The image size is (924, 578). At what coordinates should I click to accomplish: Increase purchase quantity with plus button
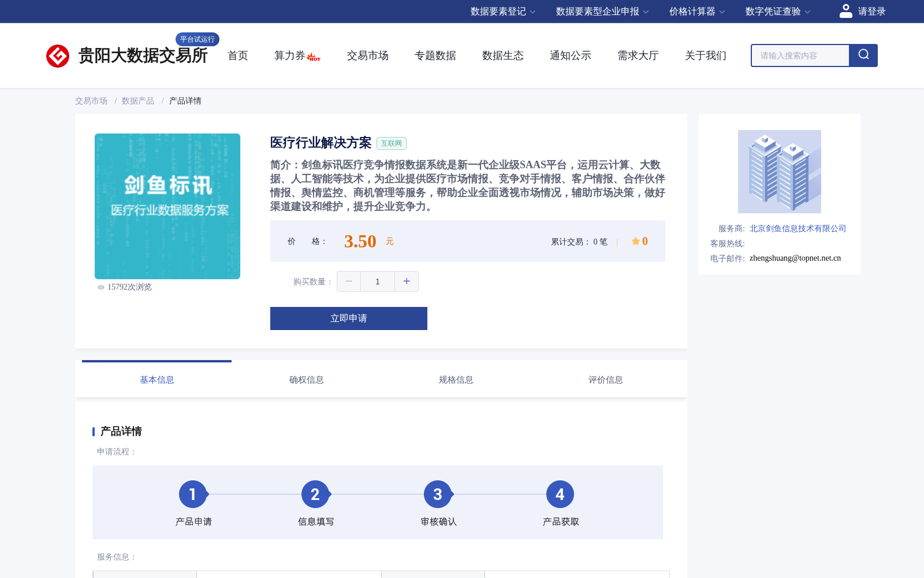click(x=407, y=281)
